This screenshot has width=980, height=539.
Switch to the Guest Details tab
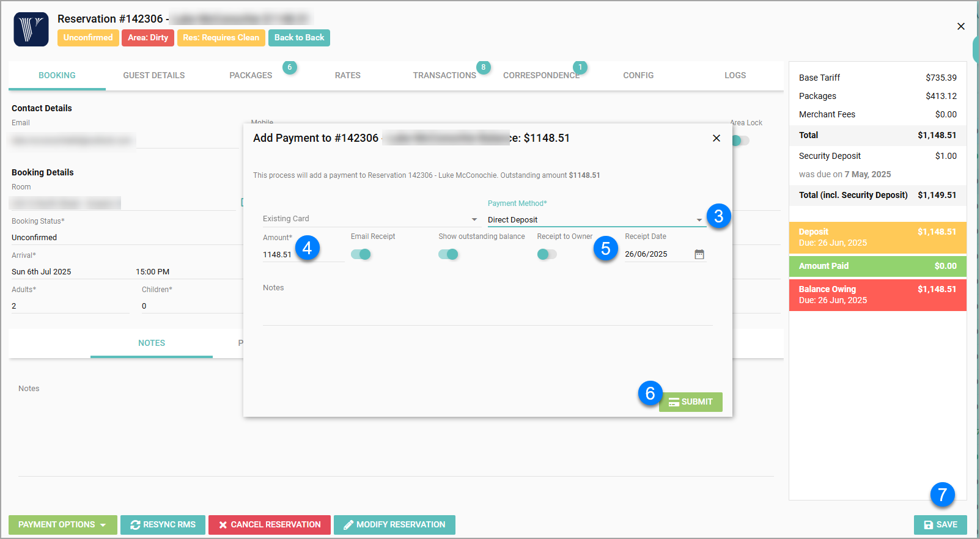pyautogui.click(x=153, y=75)
